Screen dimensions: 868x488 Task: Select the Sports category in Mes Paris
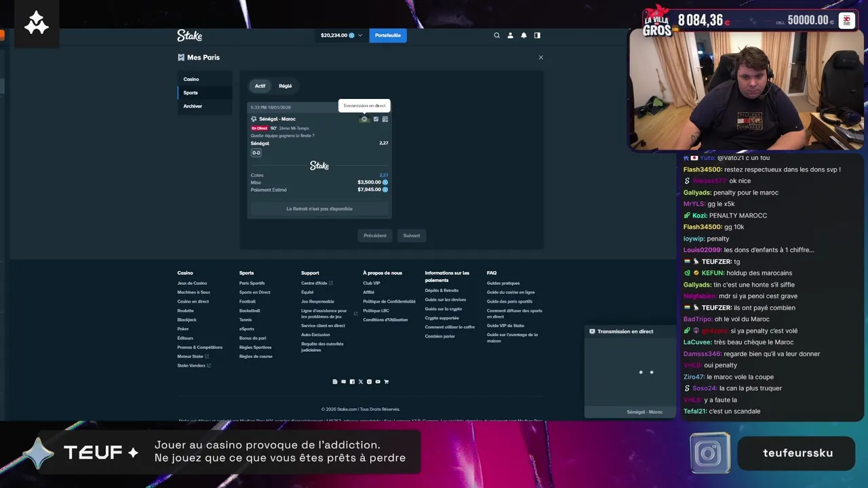point(205,93)
